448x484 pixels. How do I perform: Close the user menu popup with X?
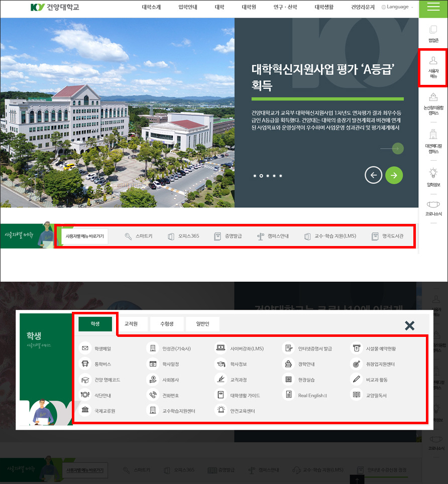409,325
